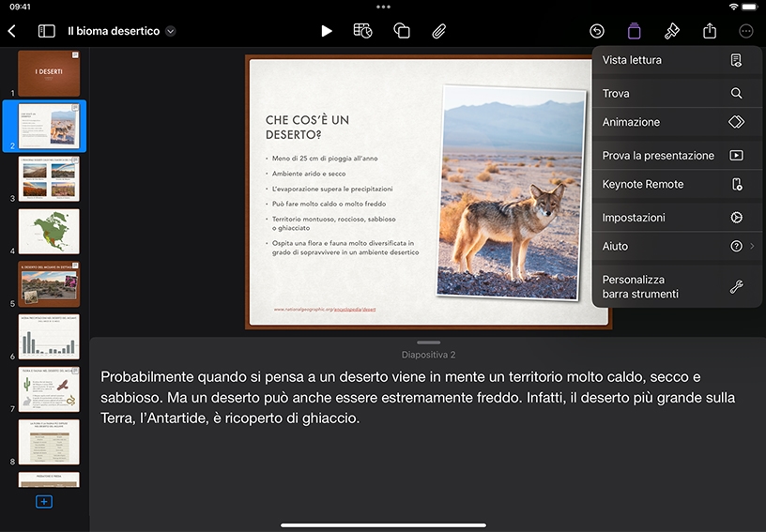The height and width of the screenshot is (532, 766).
Task: Select slide 4 North America map thumbnail
Action: (x=49, y=232)
